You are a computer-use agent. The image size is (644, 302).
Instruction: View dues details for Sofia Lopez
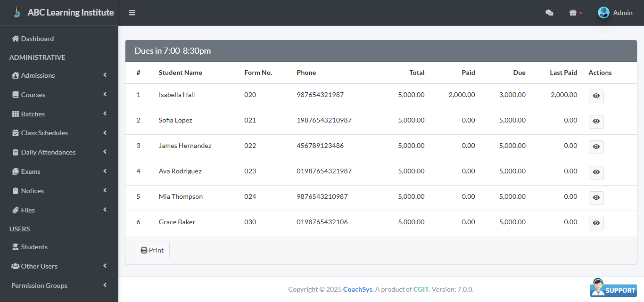tap(596, 122)
